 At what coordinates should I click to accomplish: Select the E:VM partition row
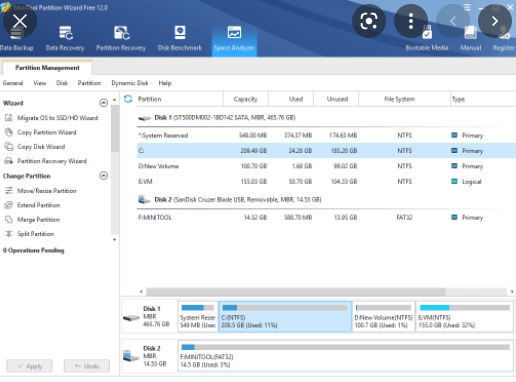[326, 181]
